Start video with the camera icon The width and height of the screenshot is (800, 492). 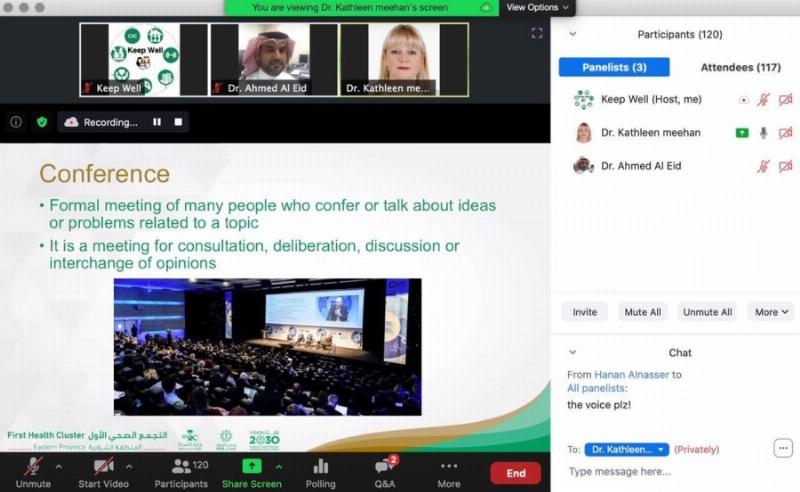(103, 466)
